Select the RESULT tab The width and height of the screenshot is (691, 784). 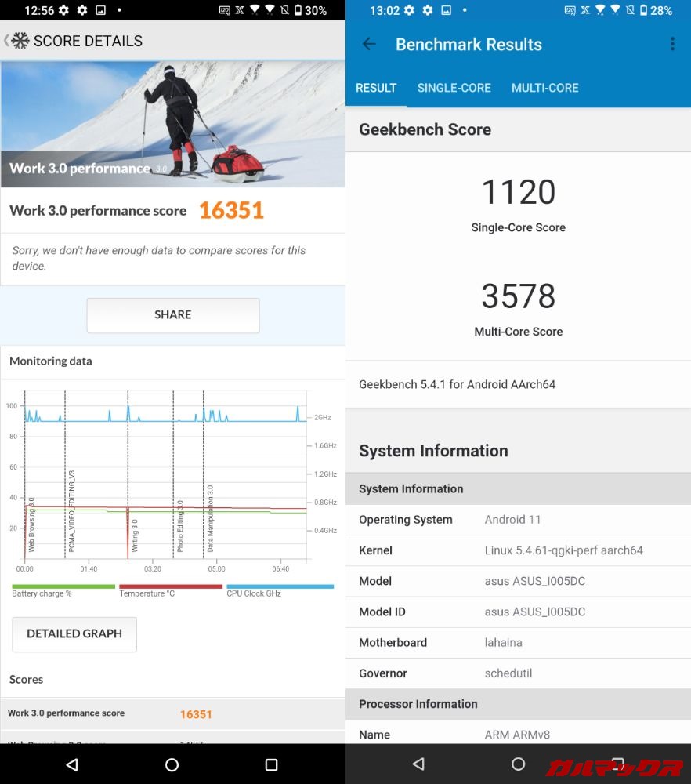(x=376, y=88)
